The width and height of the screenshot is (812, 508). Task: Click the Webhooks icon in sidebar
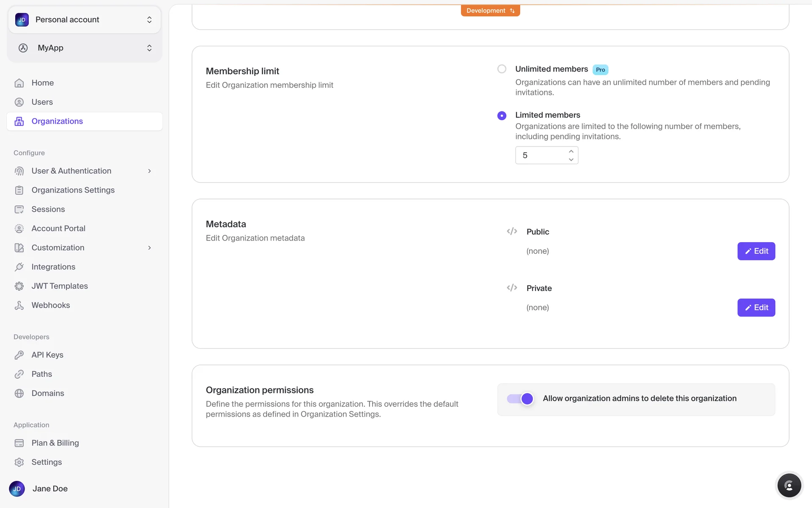(x=19, y=305)
